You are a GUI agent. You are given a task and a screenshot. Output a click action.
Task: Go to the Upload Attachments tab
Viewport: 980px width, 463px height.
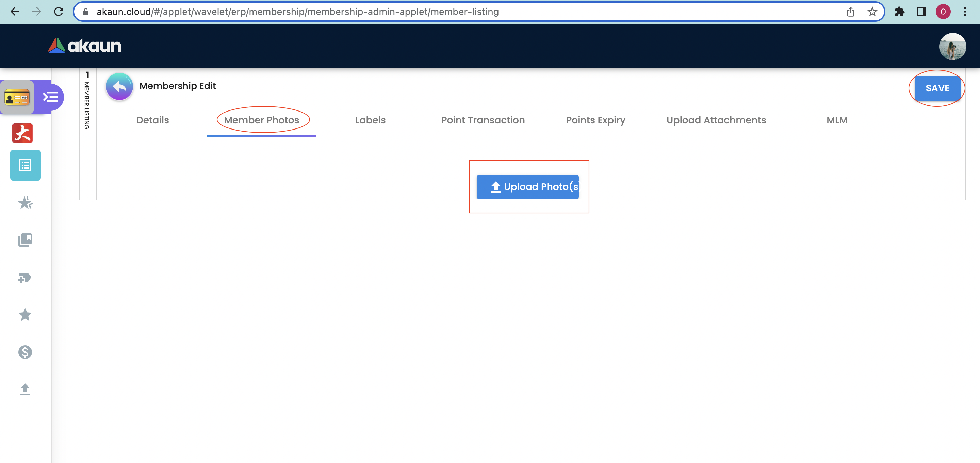coord(716,120)
